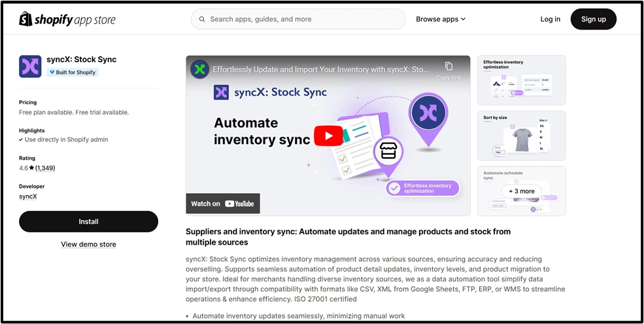Open Watch on YouTube link
This screenshot has height=324, width=644.
point(223,204)
